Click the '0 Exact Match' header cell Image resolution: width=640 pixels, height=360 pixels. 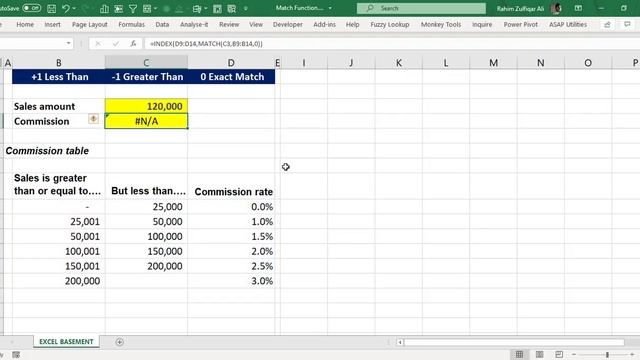click(231, 77)
